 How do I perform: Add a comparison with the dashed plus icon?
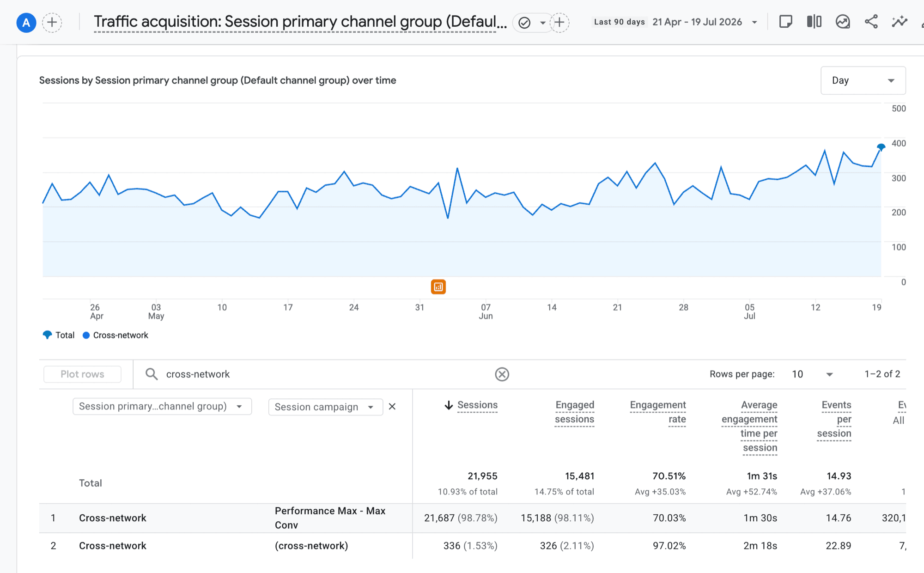click(x=52, y=22)
